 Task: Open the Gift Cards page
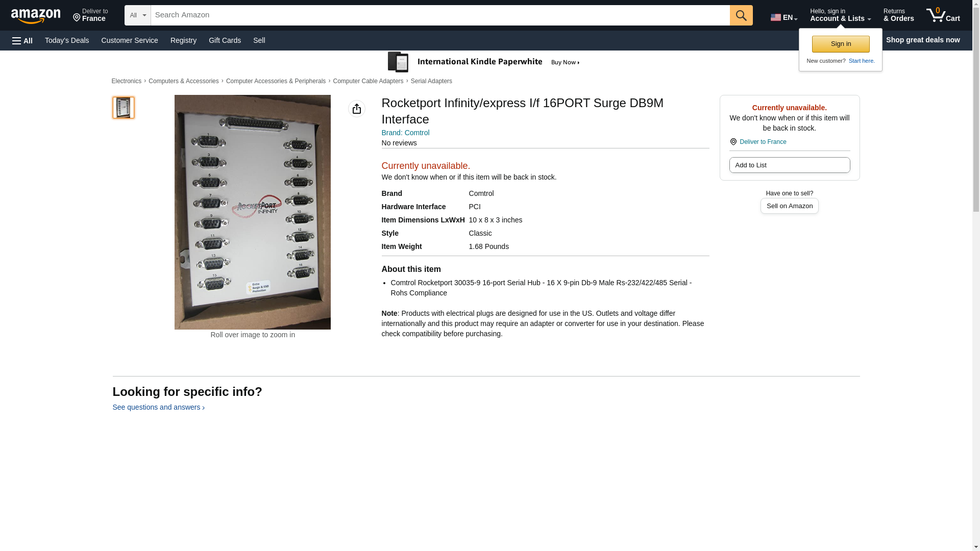coord(225,40)
